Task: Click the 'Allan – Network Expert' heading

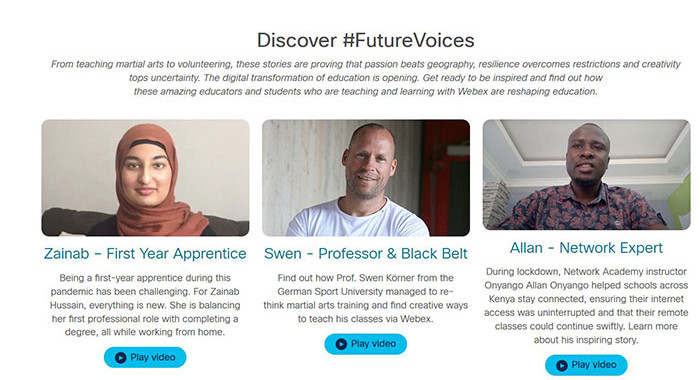Action: pos(586,248)
